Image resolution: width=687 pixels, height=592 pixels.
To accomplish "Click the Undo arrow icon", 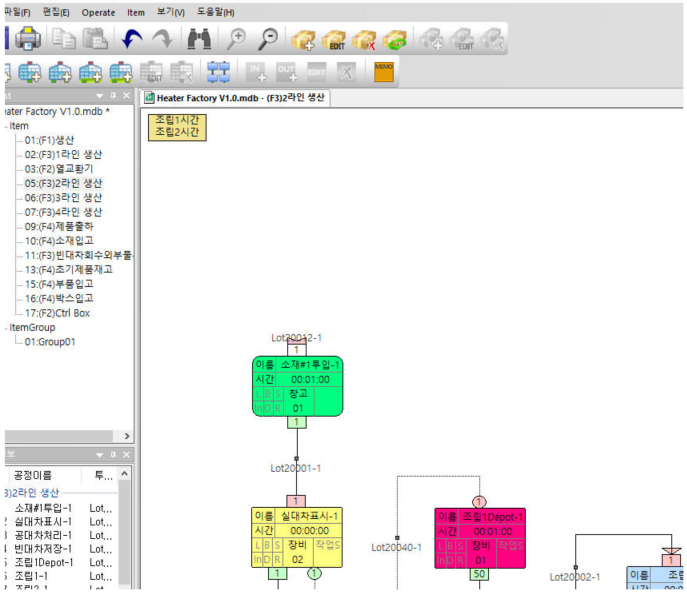I will pyautogui.click(x=132, y=40).
